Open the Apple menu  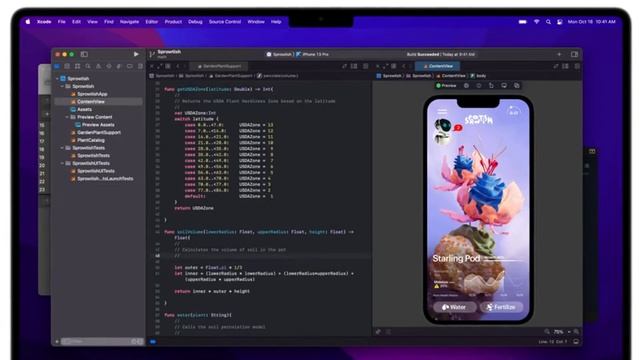(x=28, y=22)
